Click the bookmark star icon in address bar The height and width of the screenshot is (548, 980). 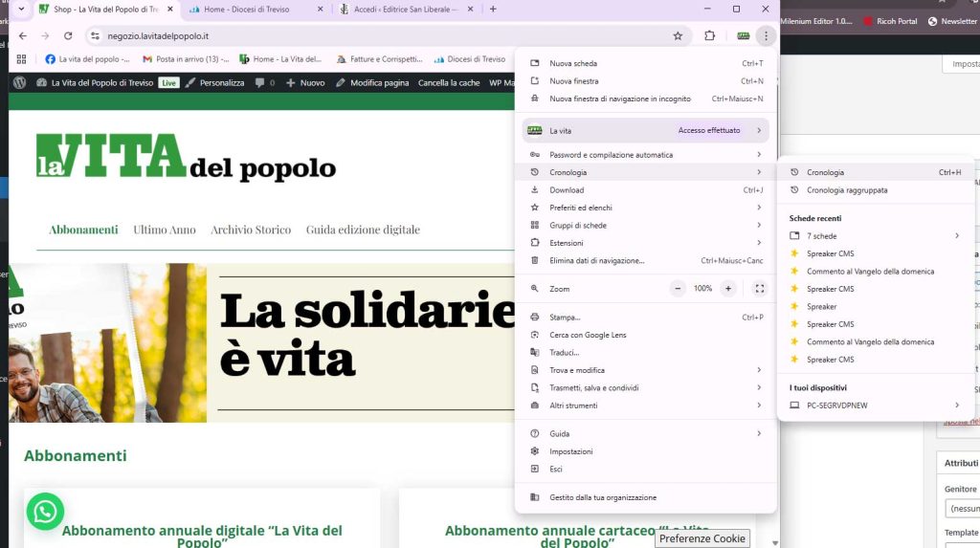(x=678, y=36)
